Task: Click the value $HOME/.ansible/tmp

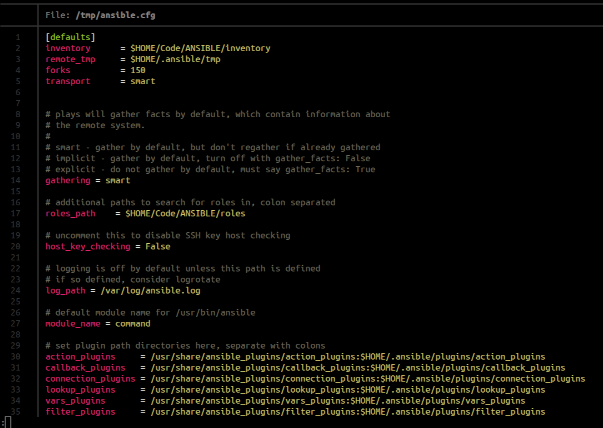Action: [175, 59]
